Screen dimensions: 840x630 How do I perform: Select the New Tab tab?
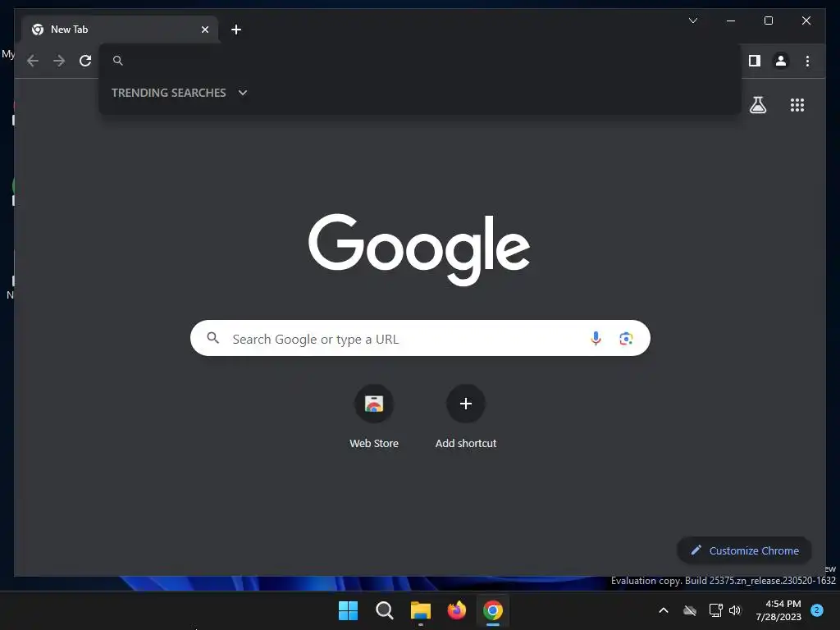[x=120, y=30]
